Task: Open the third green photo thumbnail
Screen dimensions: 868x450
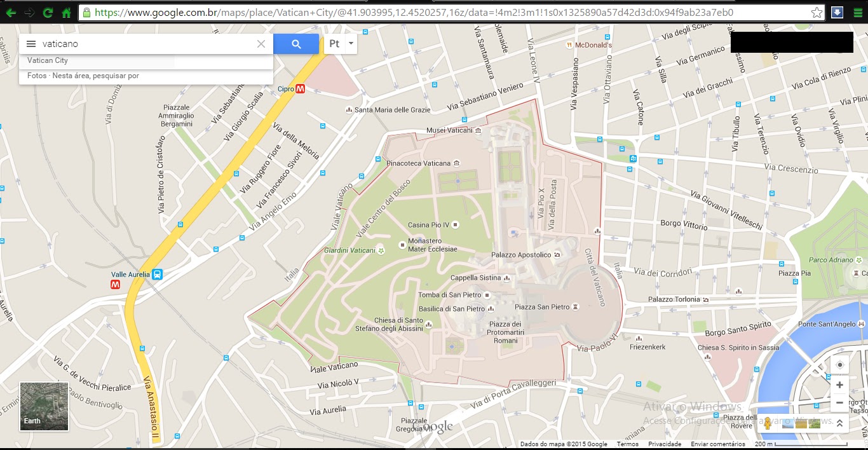Action: coord(815,423)
